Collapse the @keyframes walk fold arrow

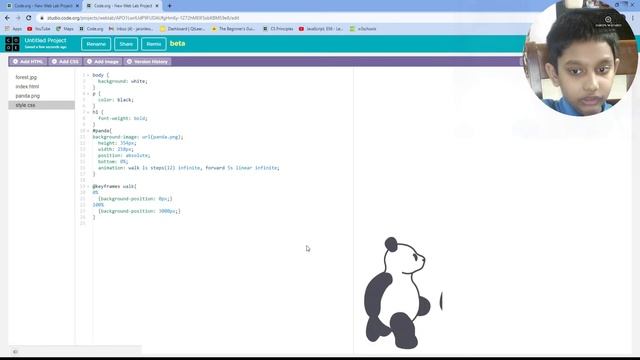pos(88,186)
